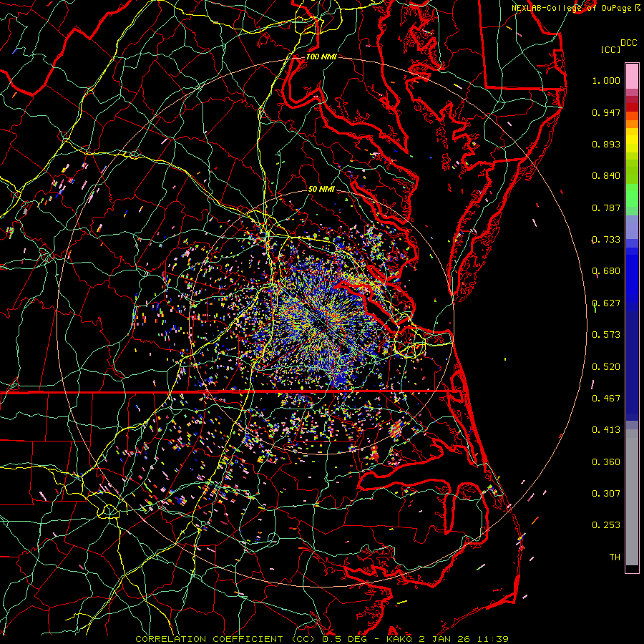The width and height of the screenshot is (644, 644).
Task: Click the DCC label above the color scale
Action: [628, 43]
